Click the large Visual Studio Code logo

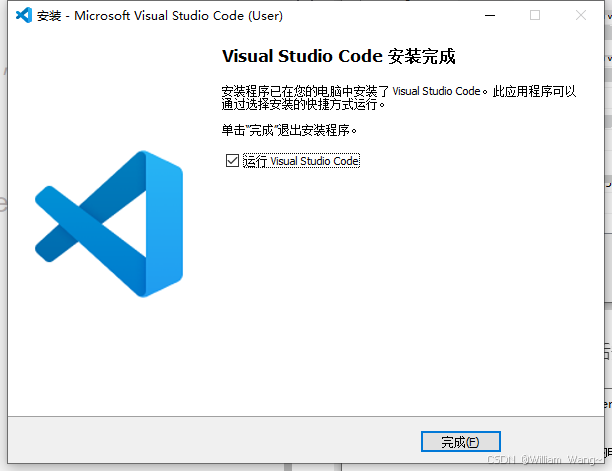(x=109, y=224)
